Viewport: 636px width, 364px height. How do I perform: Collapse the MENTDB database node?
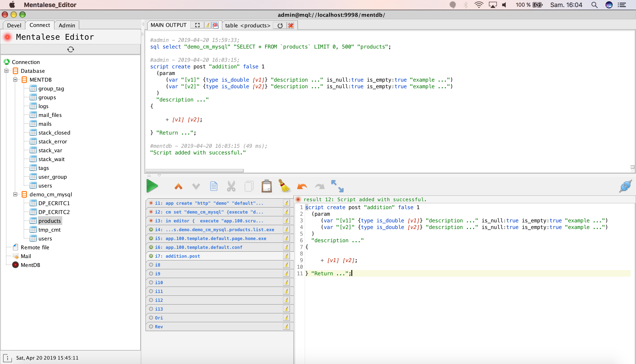pyautogui.click(x=15, y=80)
